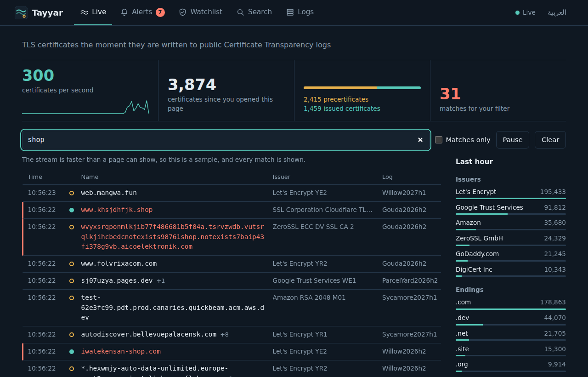Click the certificates per second sparkline
Image resolution: width=588 pixels, height=377 pixels.
coord(85,107)
